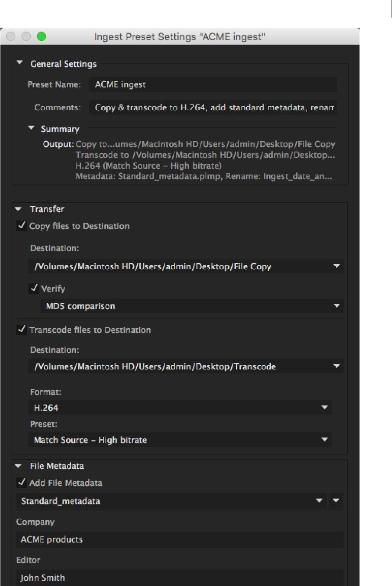This screenshot has width=392, height=586.
Task: Collapse the File Metadata section
Action: coord(18,466)
